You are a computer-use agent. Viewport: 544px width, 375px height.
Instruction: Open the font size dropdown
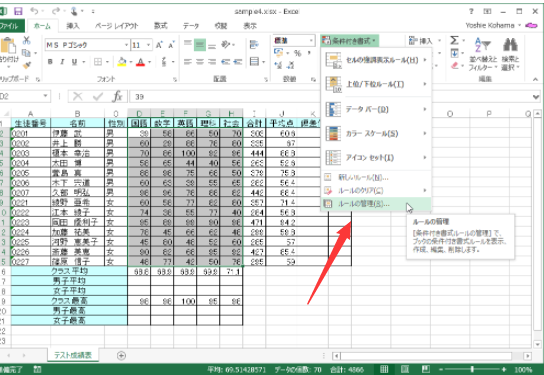[x=148, y=45]
